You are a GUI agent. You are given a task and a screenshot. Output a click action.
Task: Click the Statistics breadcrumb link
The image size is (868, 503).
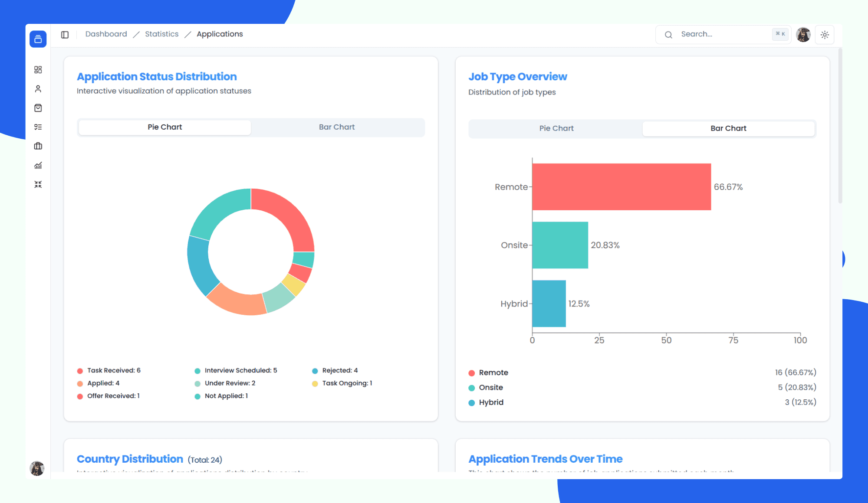pyautogui.click(x=161, y=34)
